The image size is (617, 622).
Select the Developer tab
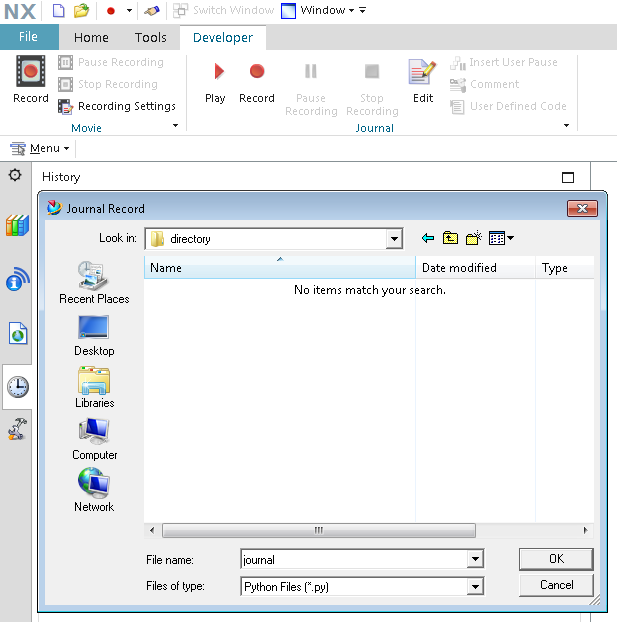(x=223, y=37)
